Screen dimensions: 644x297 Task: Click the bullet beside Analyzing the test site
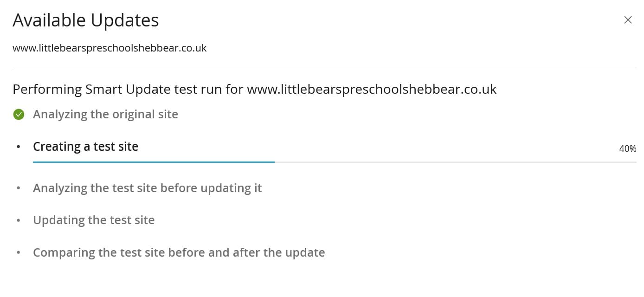[x=19, y=188]
